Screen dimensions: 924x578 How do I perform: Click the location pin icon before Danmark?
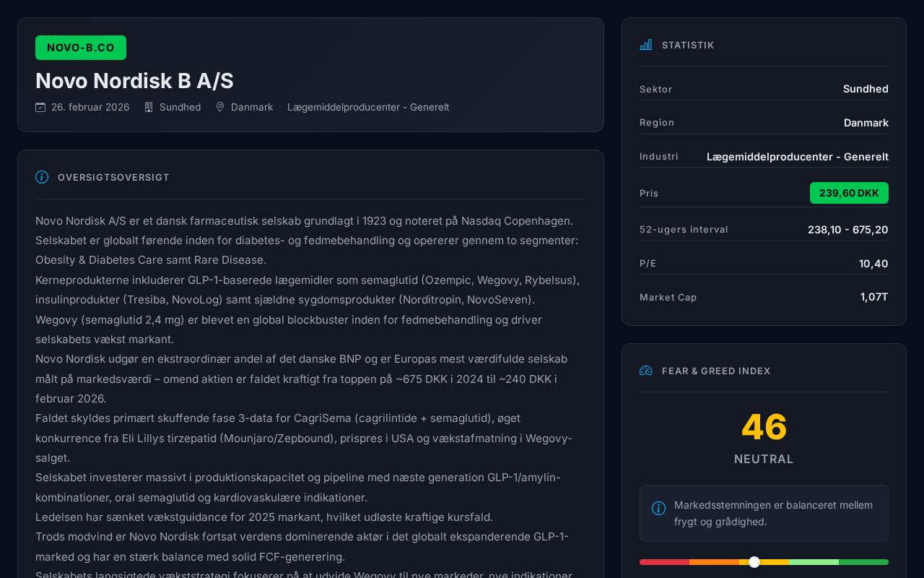click(220, 107)
